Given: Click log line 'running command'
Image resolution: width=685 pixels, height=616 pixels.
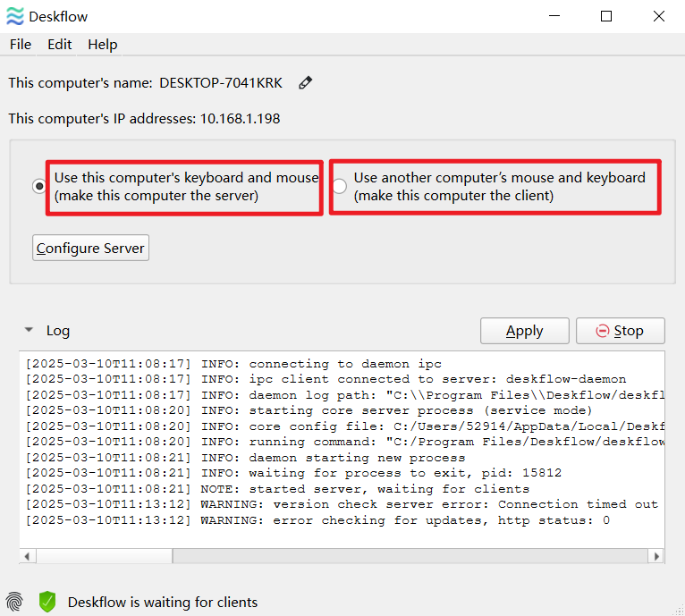Looking at the screenshot, I should coord(345,443).
